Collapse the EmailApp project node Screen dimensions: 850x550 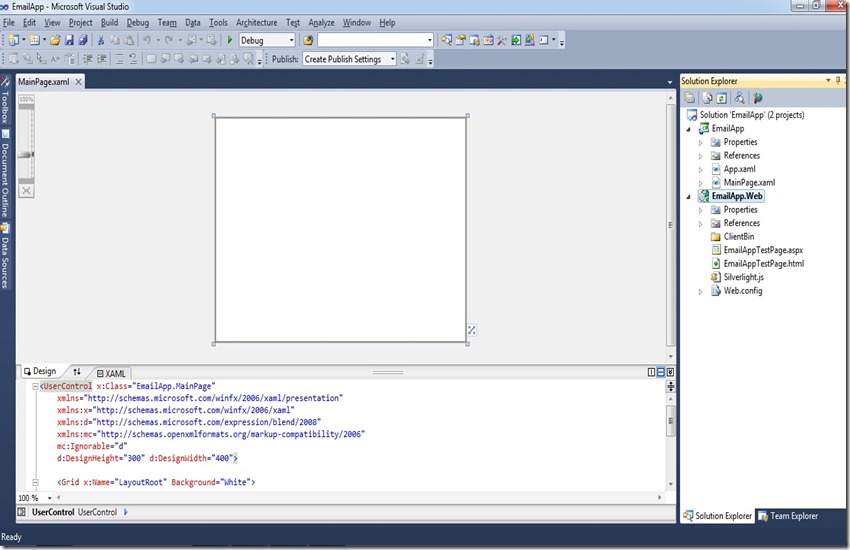[689, 129]
